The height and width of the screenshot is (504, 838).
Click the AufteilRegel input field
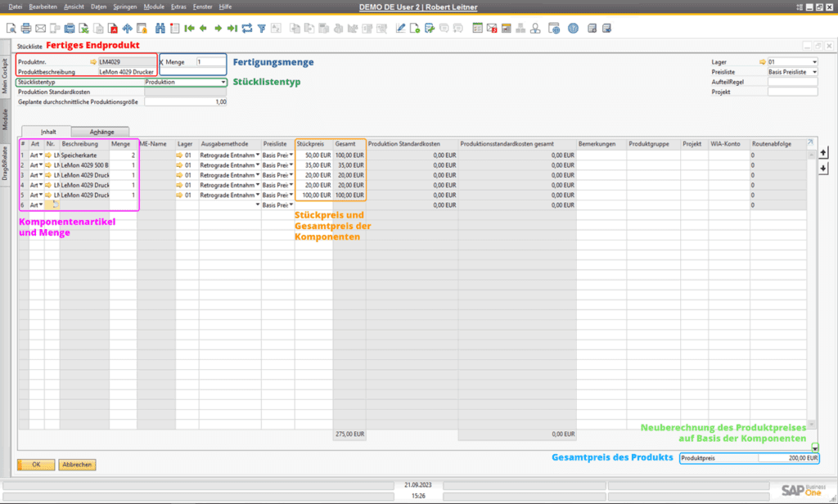[792, 82]
